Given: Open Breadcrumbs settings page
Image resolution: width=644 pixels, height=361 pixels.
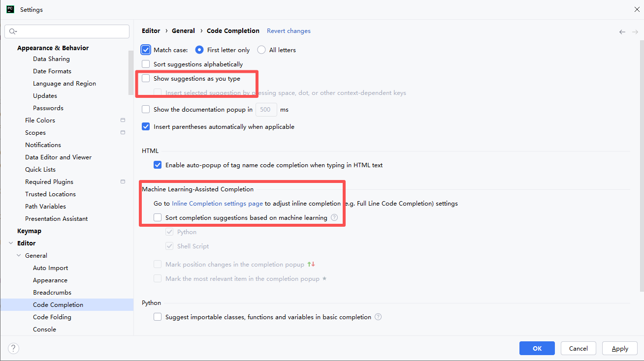Looking at the screenshot, I should click(x=52, y=292).
